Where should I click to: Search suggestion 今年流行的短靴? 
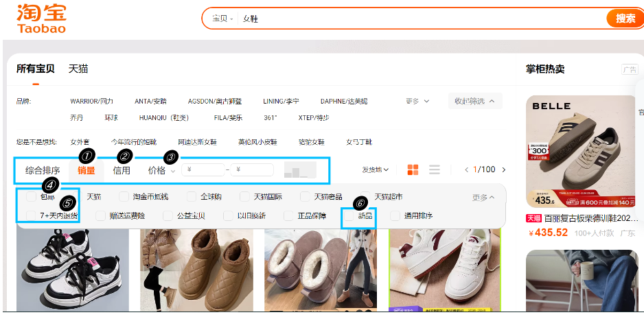[134, 142]
